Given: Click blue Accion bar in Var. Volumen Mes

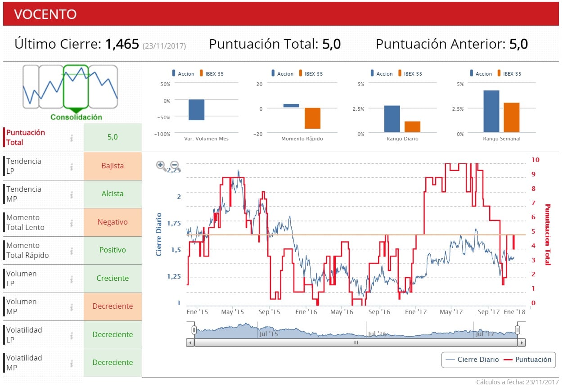Looking at the screenshot, I should click(x=196, y=110).
